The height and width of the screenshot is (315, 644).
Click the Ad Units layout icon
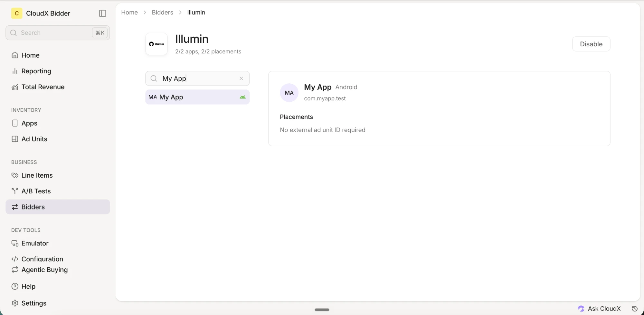click(x=15, y=139)
